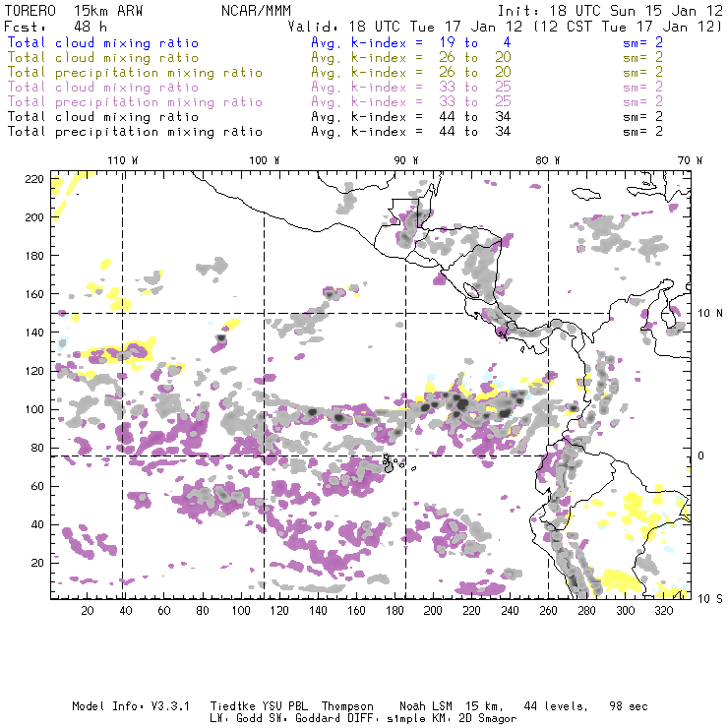Click the "20" label on the horizontal axis
Viewport: 728px width, 728px height.
coord(88,611)
